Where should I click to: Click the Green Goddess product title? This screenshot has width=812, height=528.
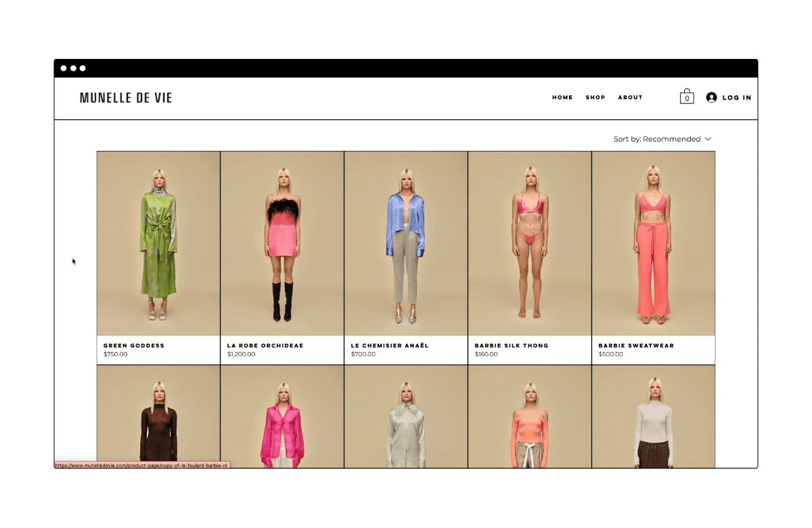click(x=134, y=345)
